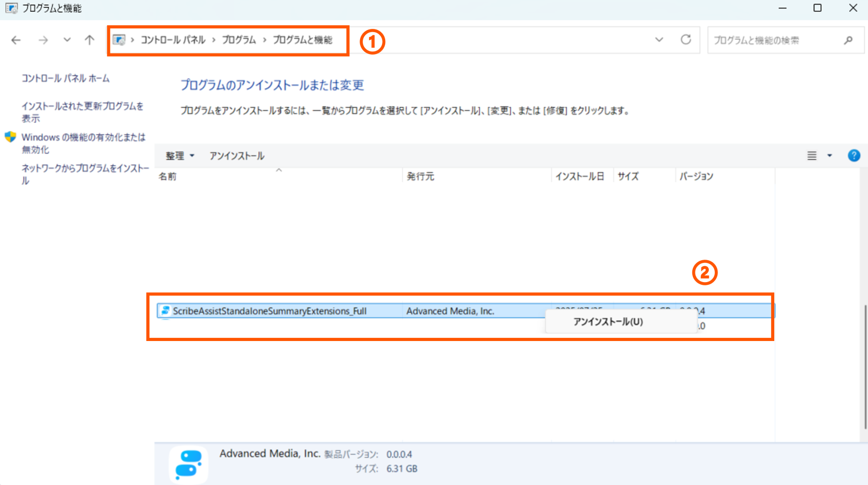Screen dimensions: 868x485
Task: Click the control panel icon in address bar
Action: click(x=119, y=40)
